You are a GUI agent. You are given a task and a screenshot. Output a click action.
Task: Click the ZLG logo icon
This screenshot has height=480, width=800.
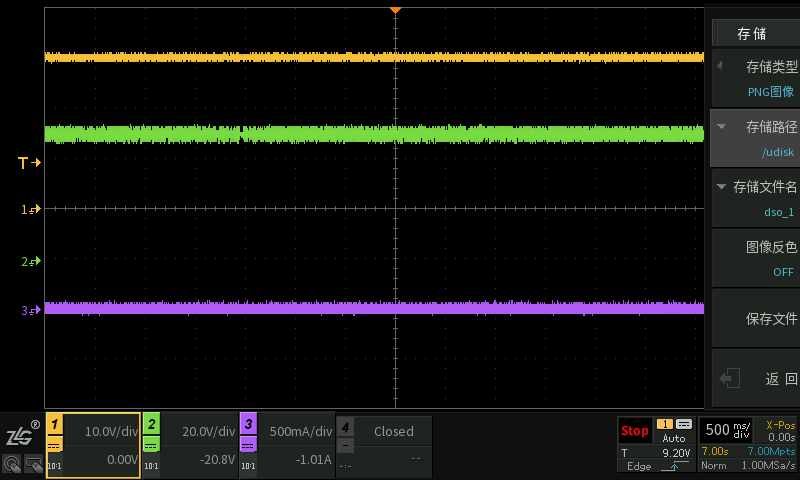22,435
